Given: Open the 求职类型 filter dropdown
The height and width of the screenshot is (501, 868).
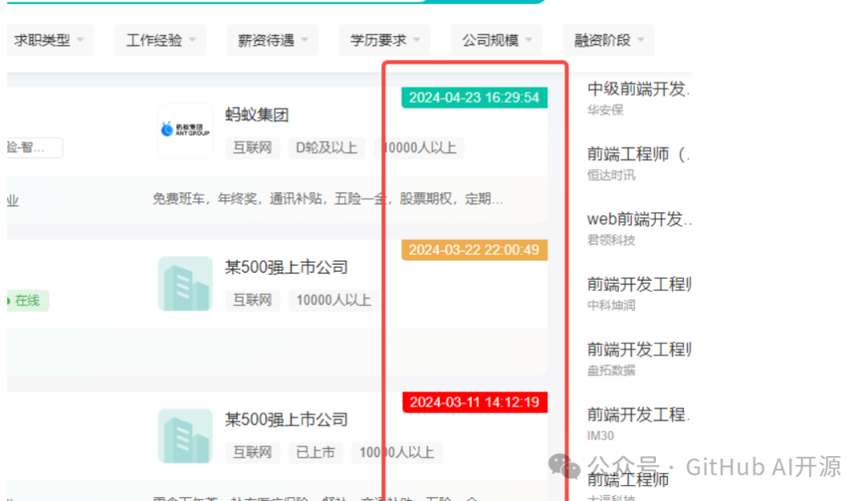Looking at the screenshot, I should coord(50,40).
